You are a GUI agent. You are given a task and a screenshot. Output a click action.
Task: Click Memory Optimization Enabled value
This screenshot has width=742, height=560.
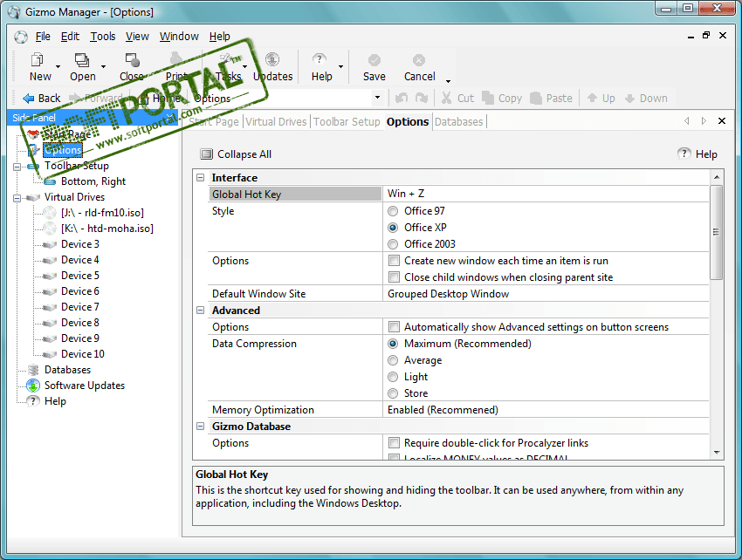546,410
